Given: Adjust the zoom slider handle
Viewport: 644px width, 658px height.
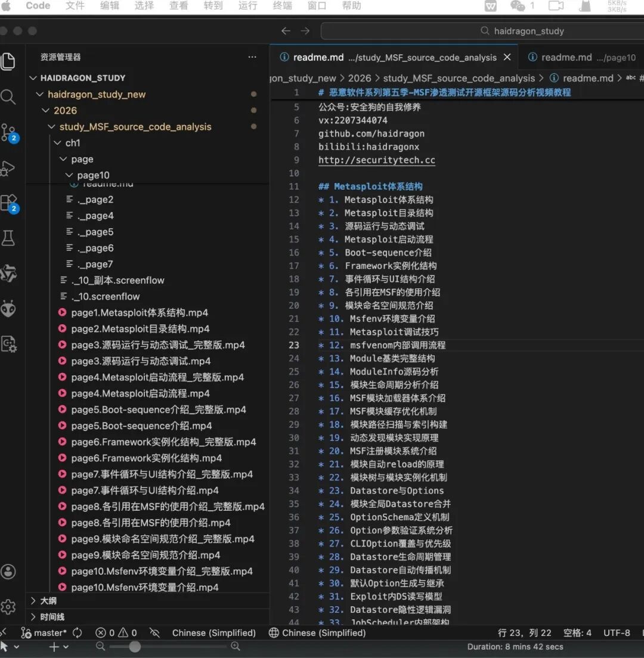Looking at the screenshot, I should coord(134,647).
